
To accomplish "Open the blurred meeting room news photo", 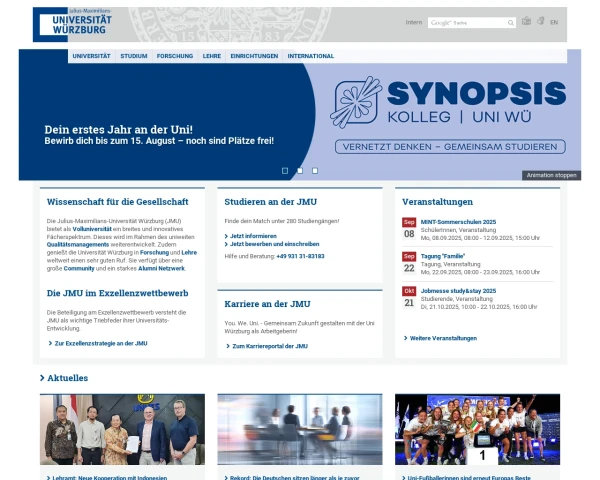I will 300,429.
